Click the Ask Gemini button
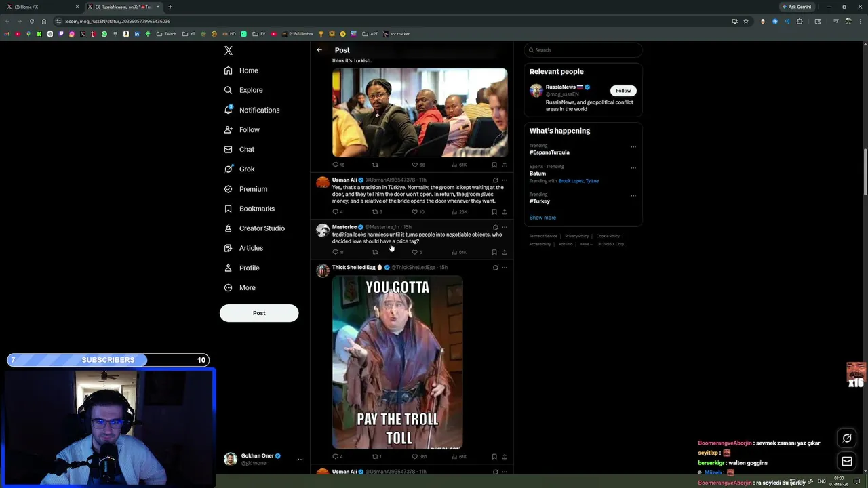The width and height of the screenshot is (868, 488). pos(796,7)
